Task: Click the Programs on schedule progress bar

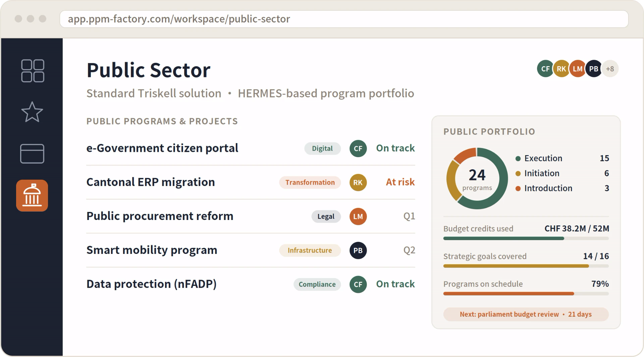Action: (x=526, y=294)
